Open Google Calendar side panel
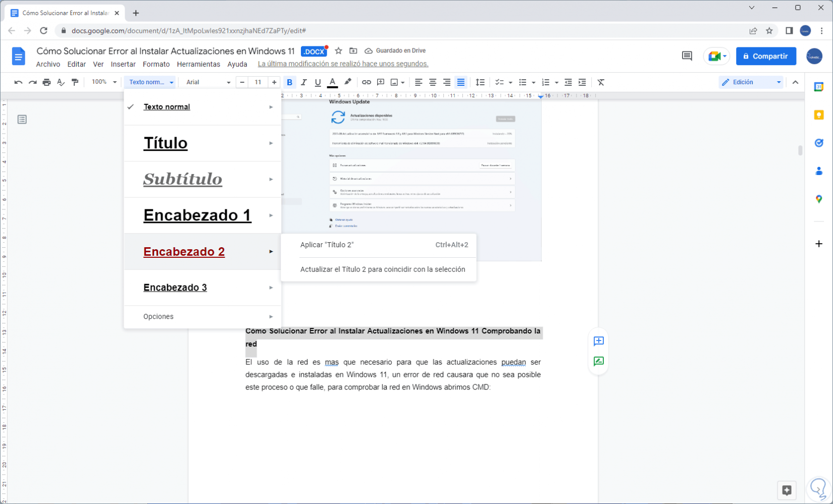Image resolution: width=833 pixels, height=504 pixels. tap(819, 87)
